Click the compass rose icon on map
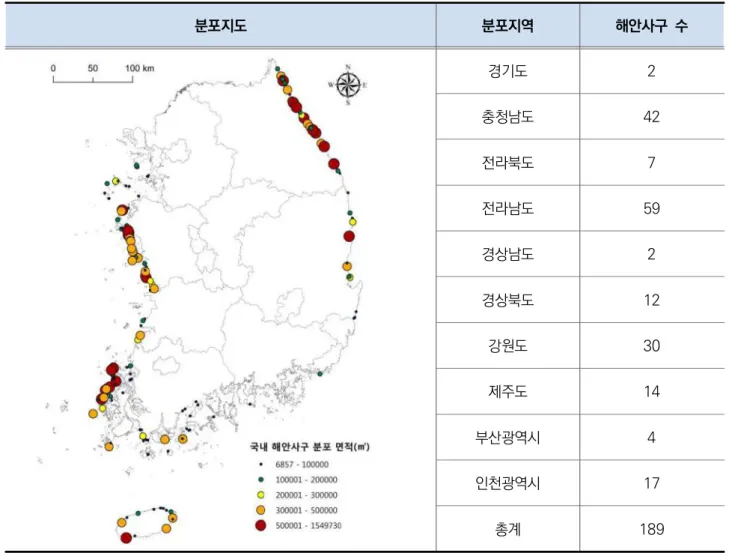The image size is (729, 553). (x=348, y=85)
